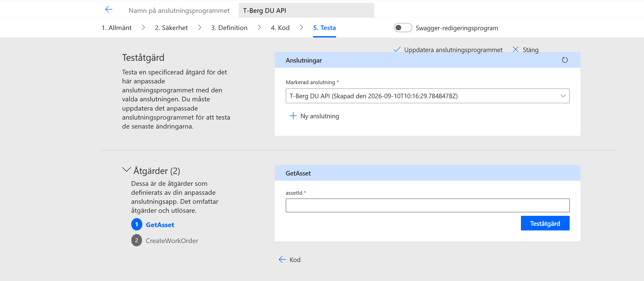644x281 pixels.
Task: Go to the 1. Allmänt step
Action: click(117, 28)
